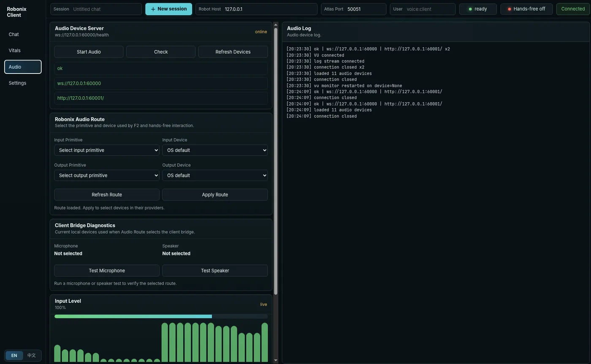
Task: Click Start Audio button
Action: (x=89, y=52)
